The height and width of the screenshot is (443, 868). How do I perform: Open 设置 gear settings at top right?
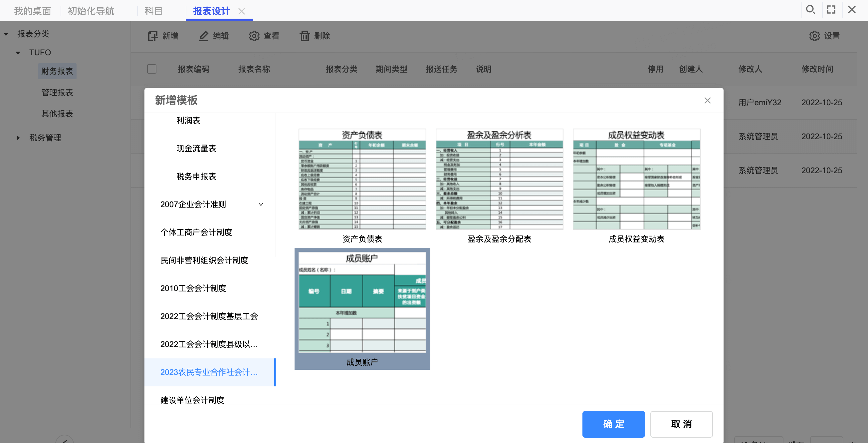[814, 36]
